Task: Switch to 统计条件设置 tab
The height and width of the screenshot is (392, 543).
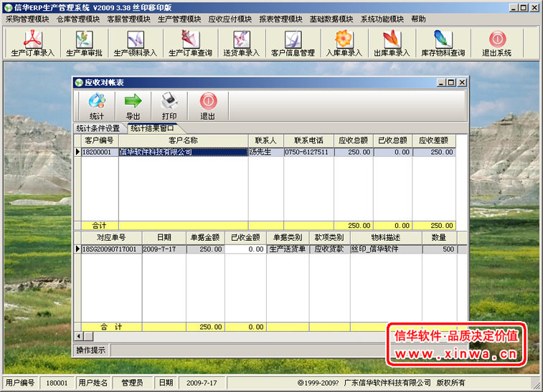Action: (x=98, y=128)
